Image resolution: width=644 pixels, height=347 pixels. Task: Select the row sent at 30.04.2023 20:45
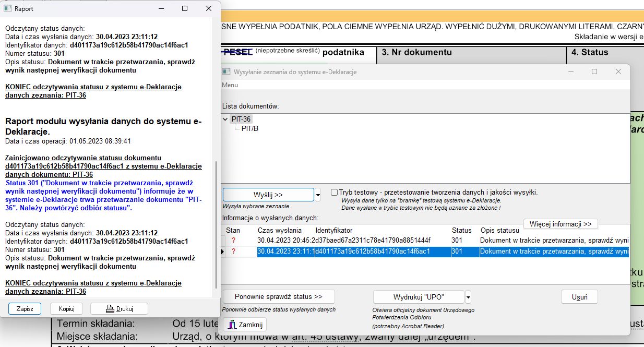(x=344, y=240)
